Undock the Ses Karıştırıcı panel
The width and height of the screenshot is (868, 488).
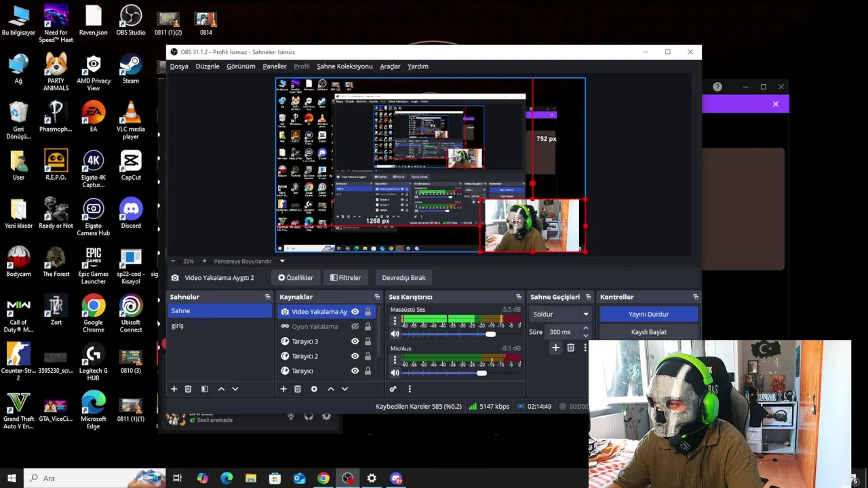point(519,297)
